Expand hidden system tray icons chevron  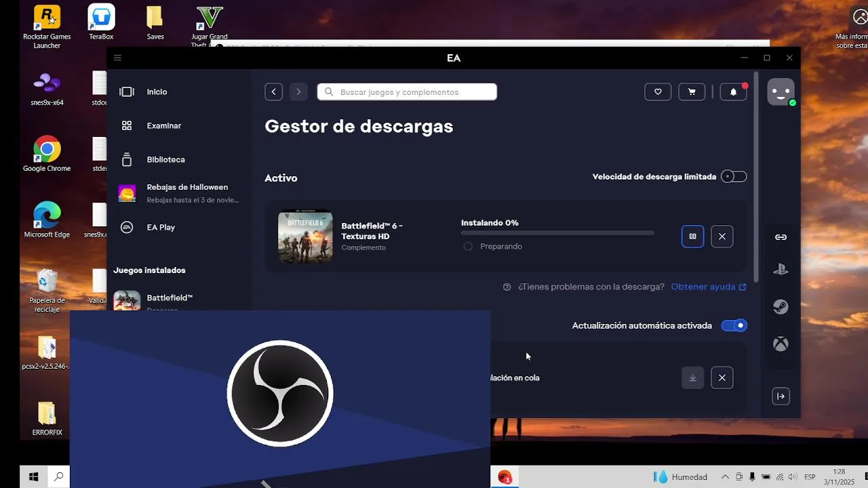pos(726,477)
